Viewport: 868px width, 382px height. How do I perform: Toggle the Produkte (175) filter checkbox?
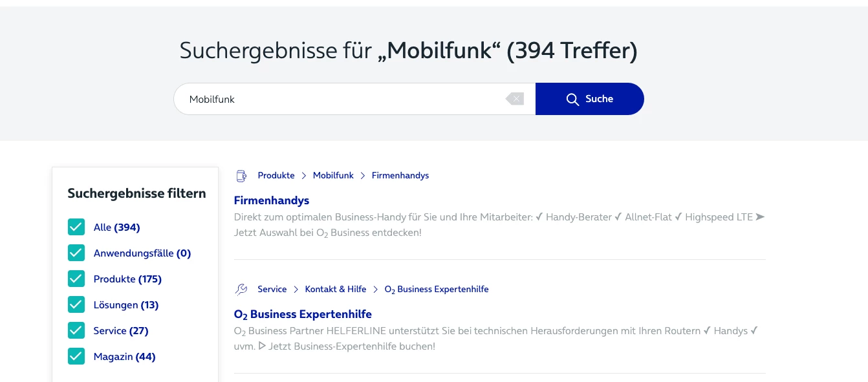coord(76,279)
